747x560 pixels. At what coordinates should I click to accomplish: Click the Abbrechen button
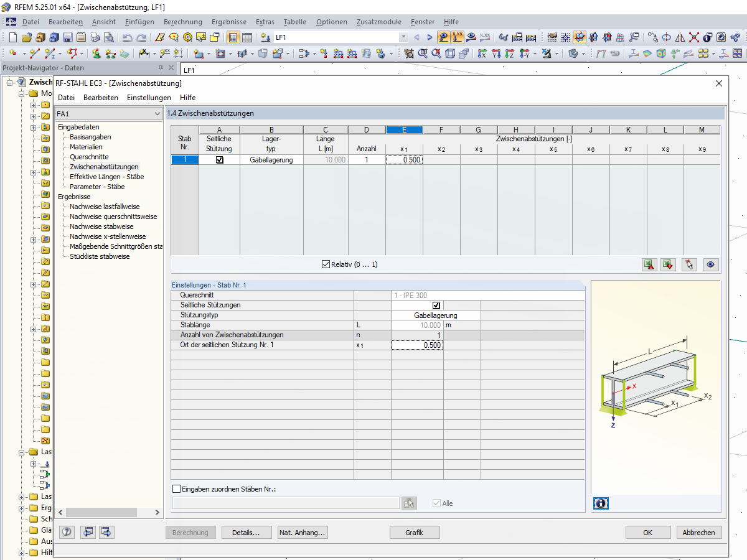[700, 533]
